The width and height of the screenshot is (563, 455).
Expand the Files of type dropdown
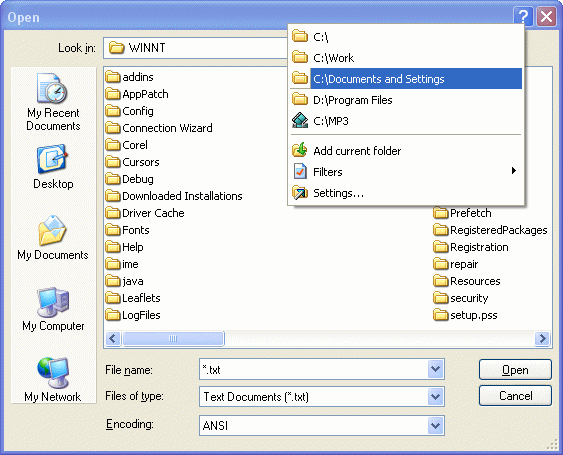click(x=435, y=396)
